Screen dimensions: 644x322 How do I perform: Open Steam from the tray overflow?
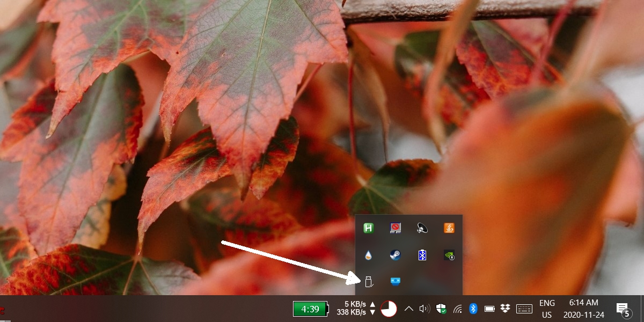click(x=396, y=255)
